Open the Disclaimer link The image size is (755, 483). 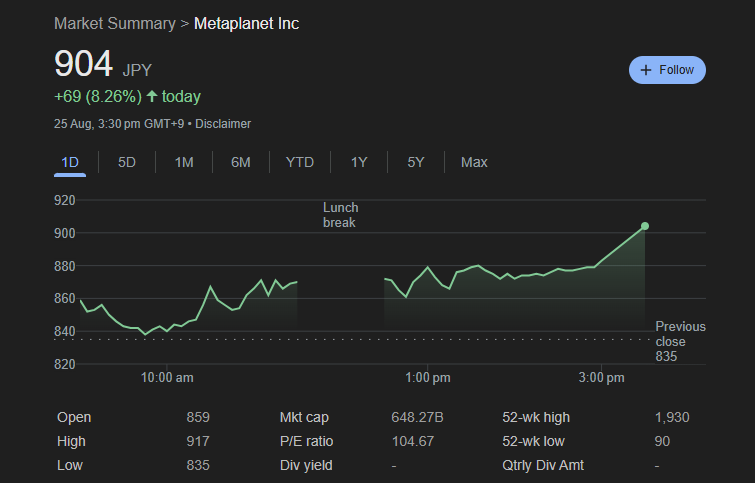point(223,124)
